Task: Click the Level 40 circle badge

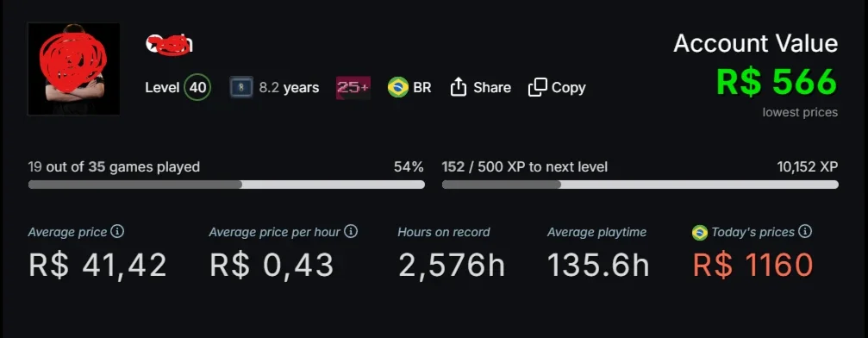Action: point(197,88)
